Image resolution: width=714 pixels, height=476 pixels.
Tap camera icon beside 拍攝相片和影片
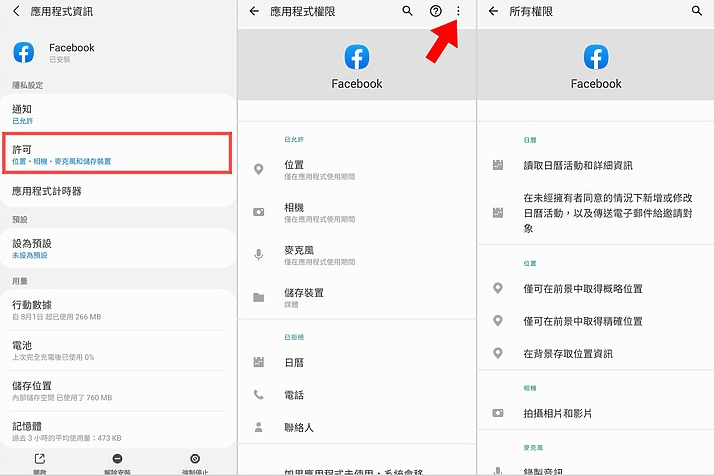click(x=498, y=413)
